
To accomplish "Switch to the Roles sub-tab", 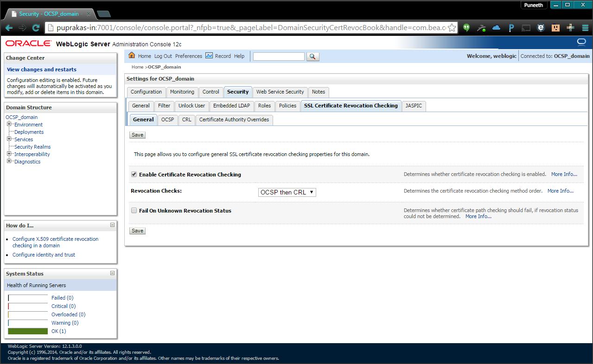I will point(264,106).
